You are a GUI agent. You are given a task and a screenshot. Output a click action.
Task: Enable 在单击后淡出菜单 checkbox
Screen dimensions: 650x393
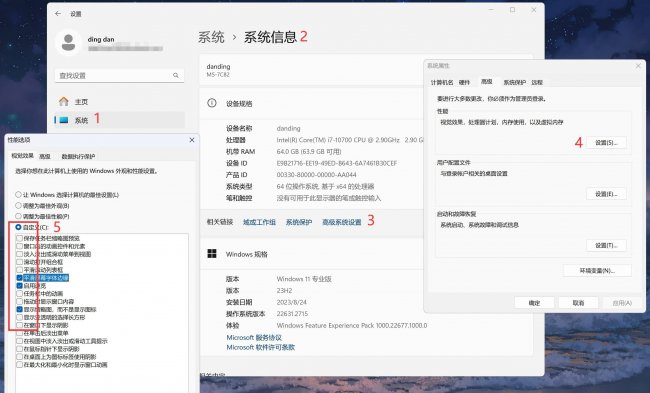click(19, 333)
